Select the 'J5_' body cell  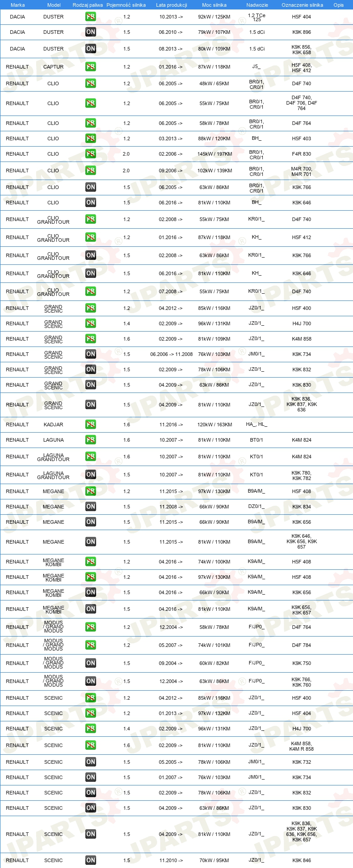coord(256,67)
